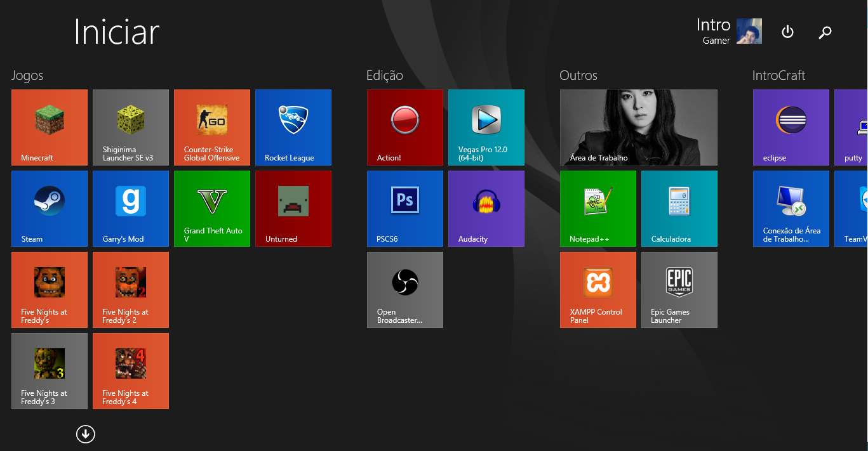
Task: Open the Minecraft tile
Action: [50, 127]
